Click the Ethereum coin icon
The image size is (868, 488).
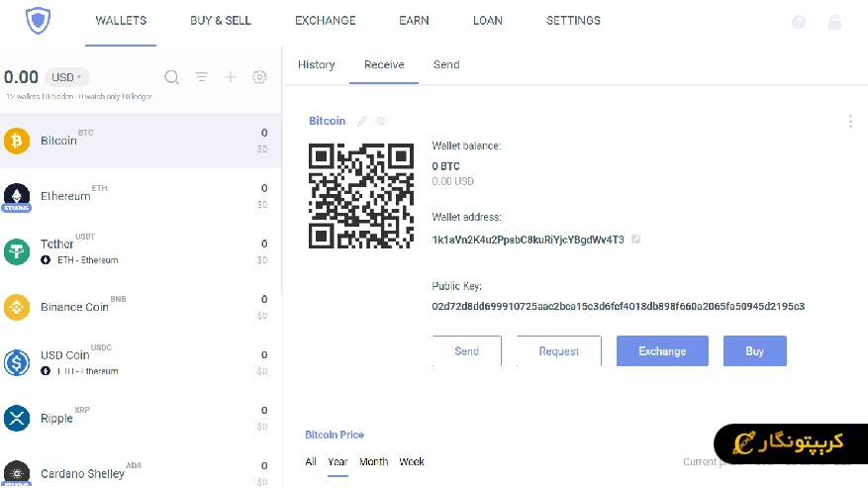pyautogui.click(x=17, y=196)
